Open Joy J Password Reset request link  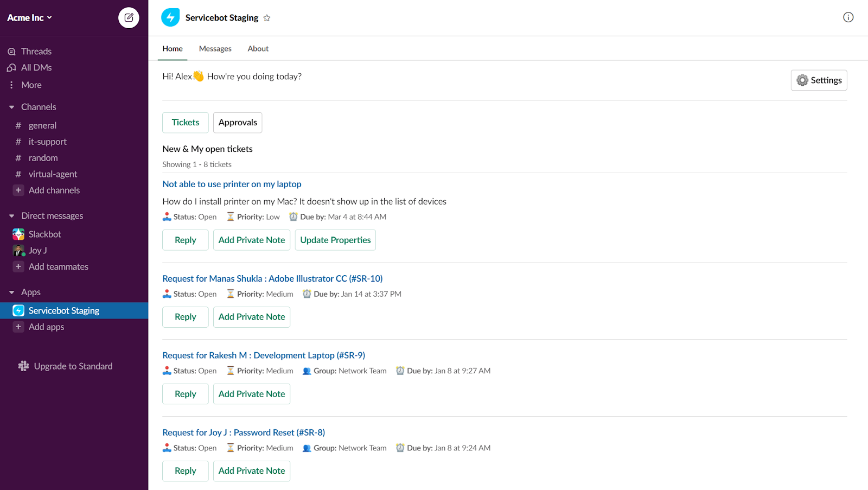244,432
